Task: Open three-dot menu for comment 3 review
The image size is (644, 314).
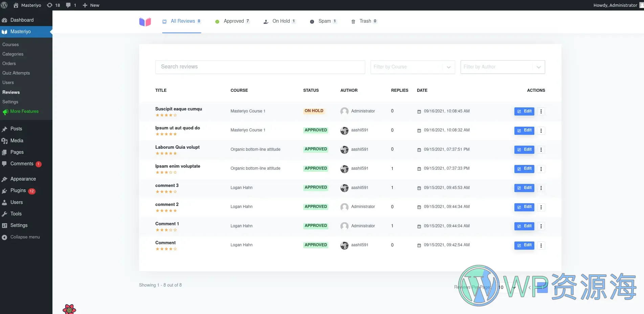Action: 541,188
